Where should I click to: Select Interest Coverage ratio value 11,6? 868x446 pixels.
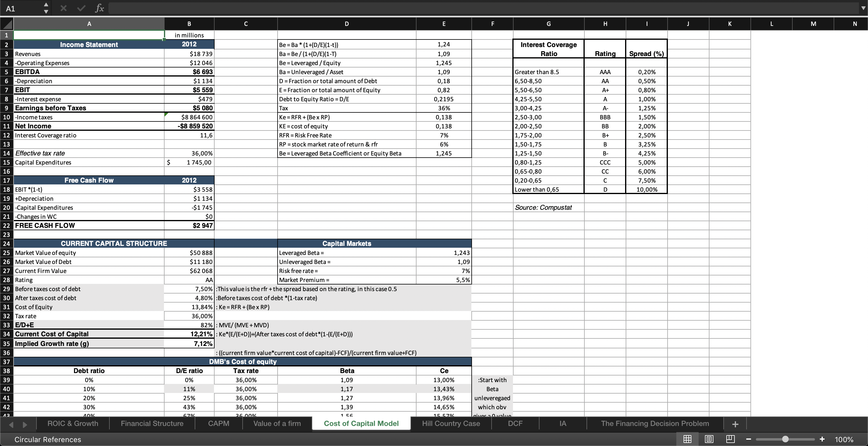[x=189, y=135]
